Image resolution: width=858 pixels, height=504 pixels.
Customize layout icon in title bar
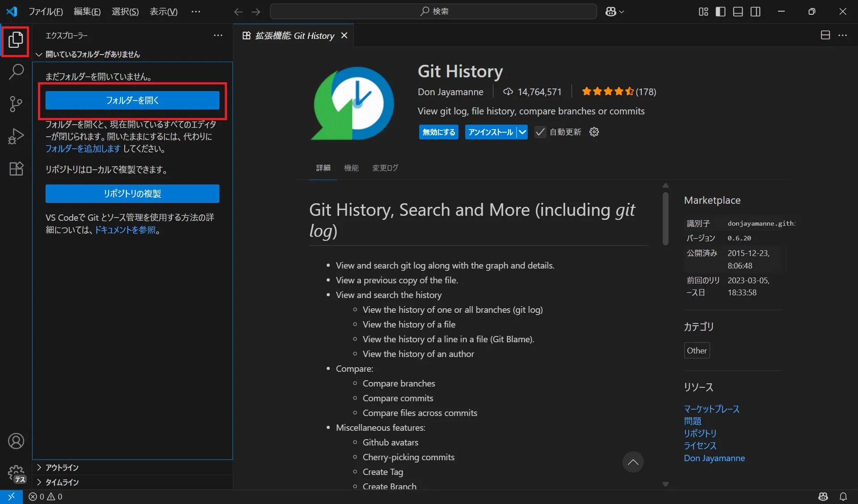coord(703,12)
